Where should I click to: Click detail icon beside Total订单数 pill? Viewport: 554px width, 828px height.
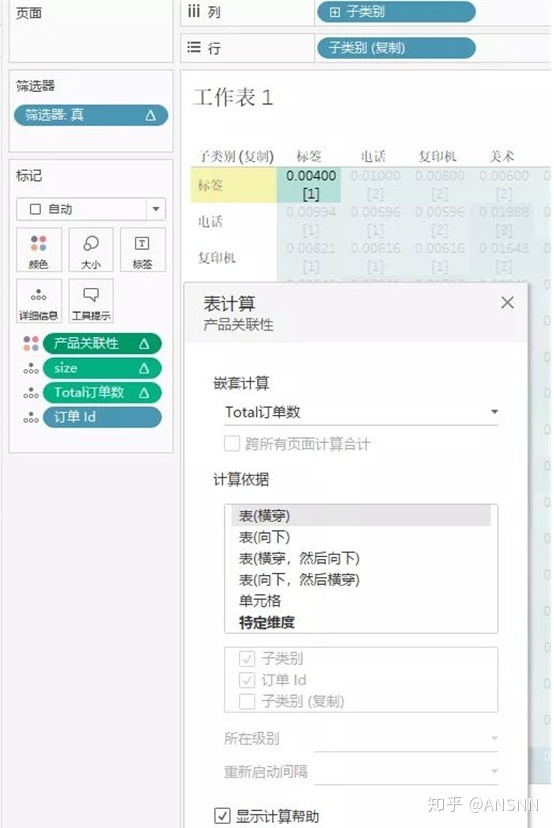[x=31, y=393]
